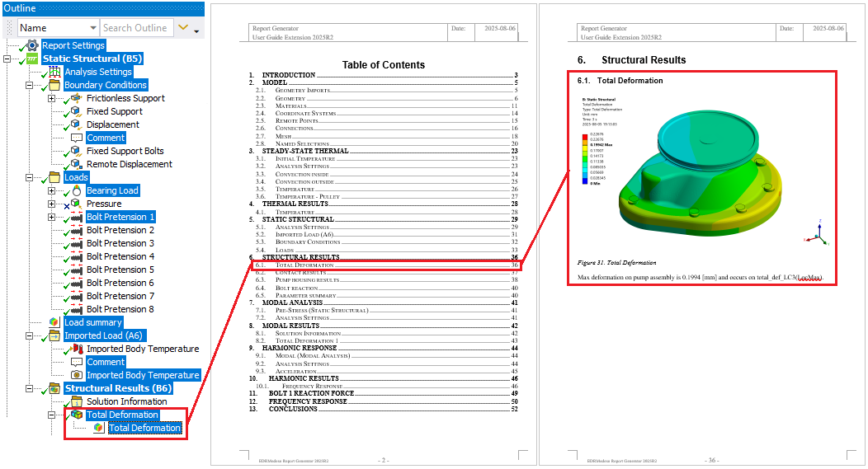
Task: Select Bolt Pretension 7 in tree
Action: (x=120, y=296)
